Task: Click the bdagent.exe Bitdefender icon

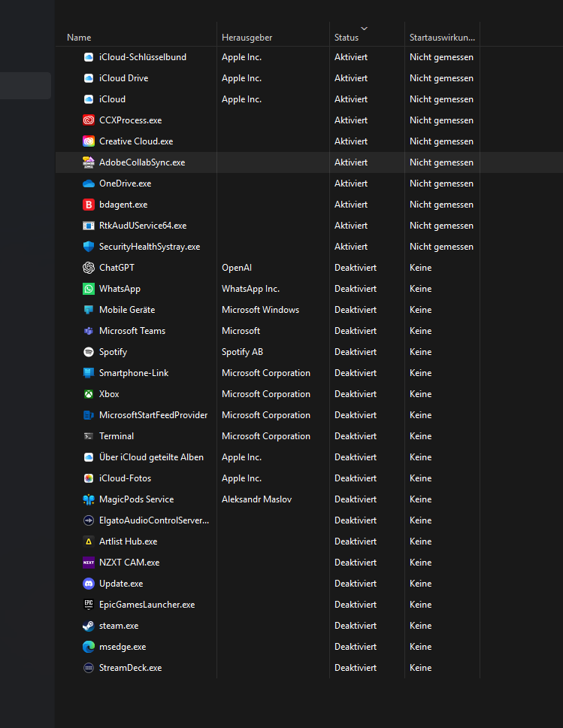Action: pyautogui.click(x=89, y=205)
